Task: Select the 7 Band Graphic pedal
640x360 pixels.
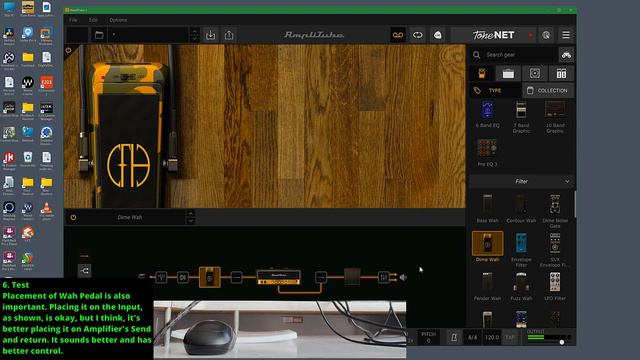Action: point(521,117)
